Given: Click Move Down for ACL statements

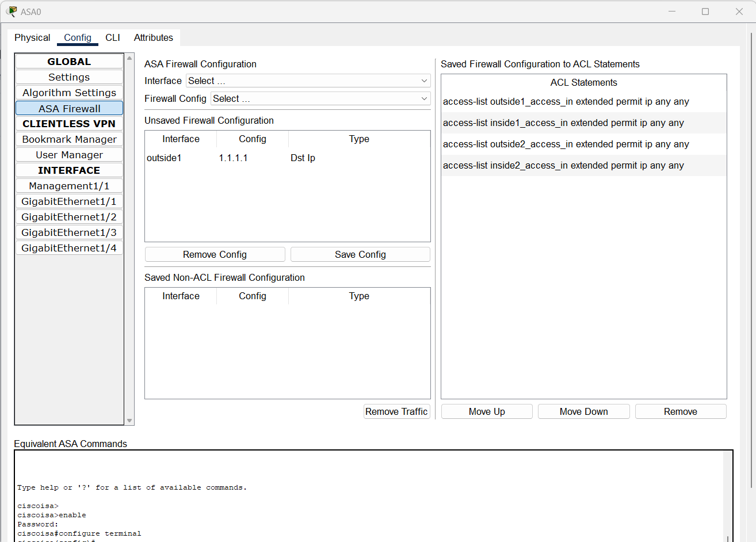Looking at the screenshot, I should (x=583, y=411).
